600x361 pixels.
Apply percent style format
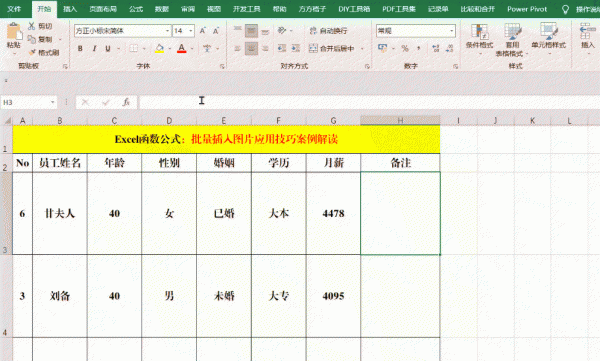(x=405, y=48)
